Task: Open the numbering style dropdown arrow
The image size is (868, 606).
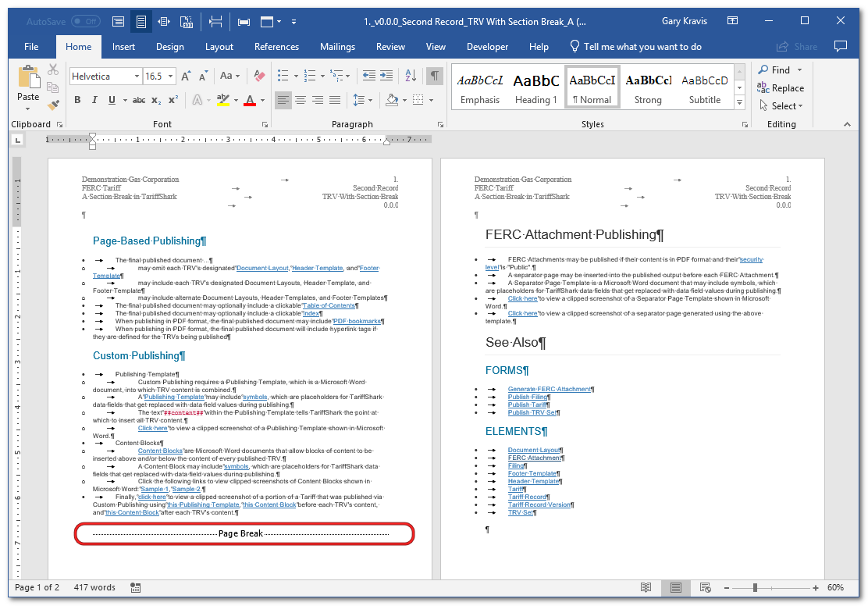Action: point(322,76)
